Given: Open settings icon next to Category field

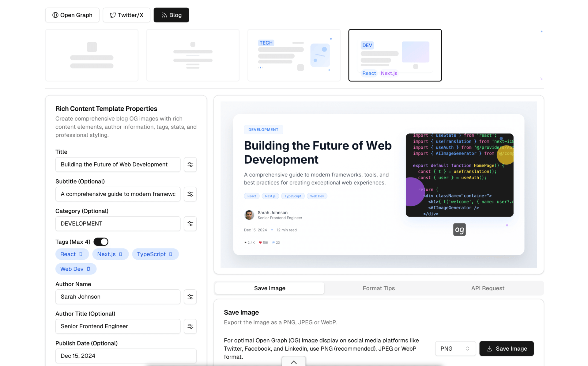Looking at the screenshot, I should 190,224.
